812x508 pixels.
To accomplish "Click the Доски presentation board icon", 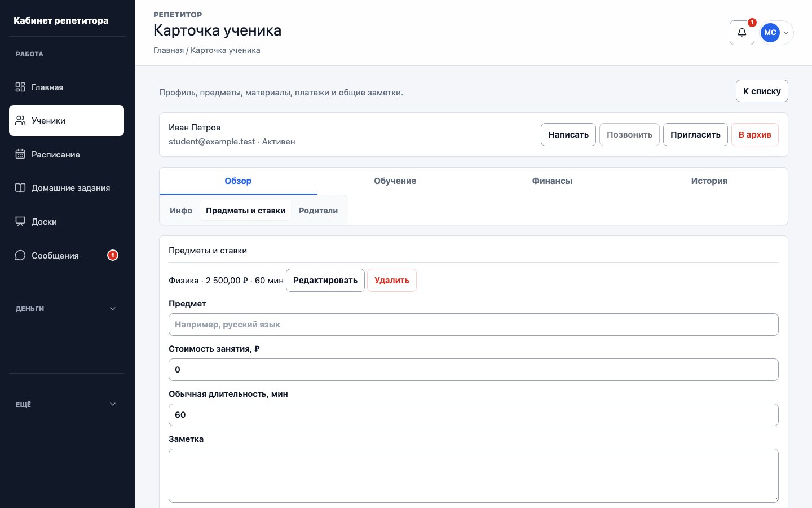I will [x=20, y=221].
